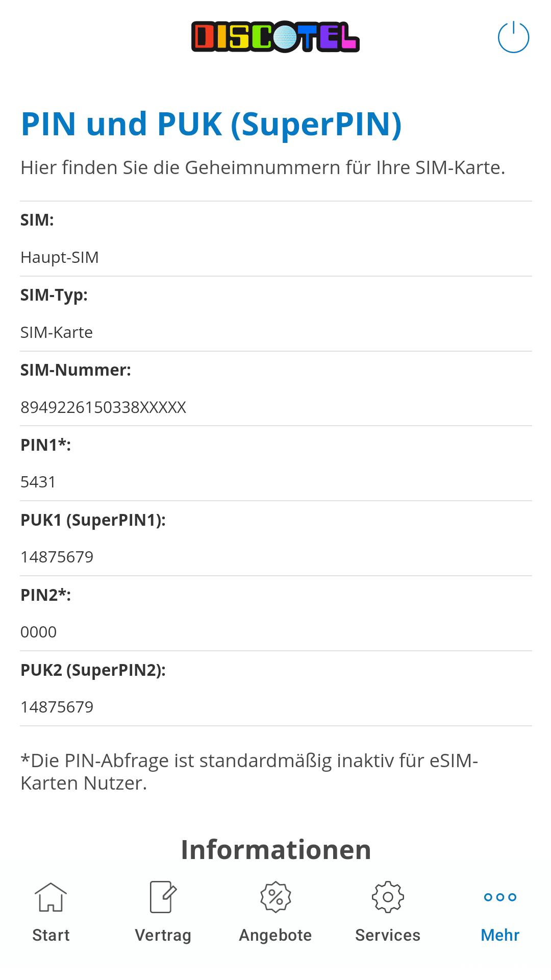Image resolution: width=551 pixels, height=980 pixels.
Task: Tap the Informationen section heading
Action: coord(275,850)
